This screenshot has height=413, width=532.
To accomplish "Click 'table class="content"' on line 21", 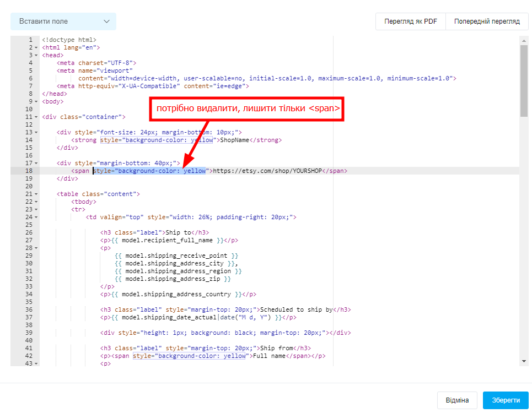I will [98, 194].
